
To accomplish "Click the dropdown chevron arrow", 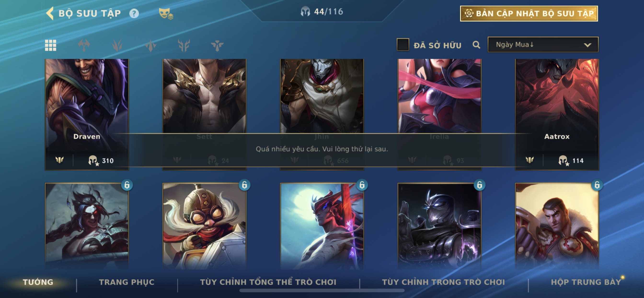I will pos(587,45).
